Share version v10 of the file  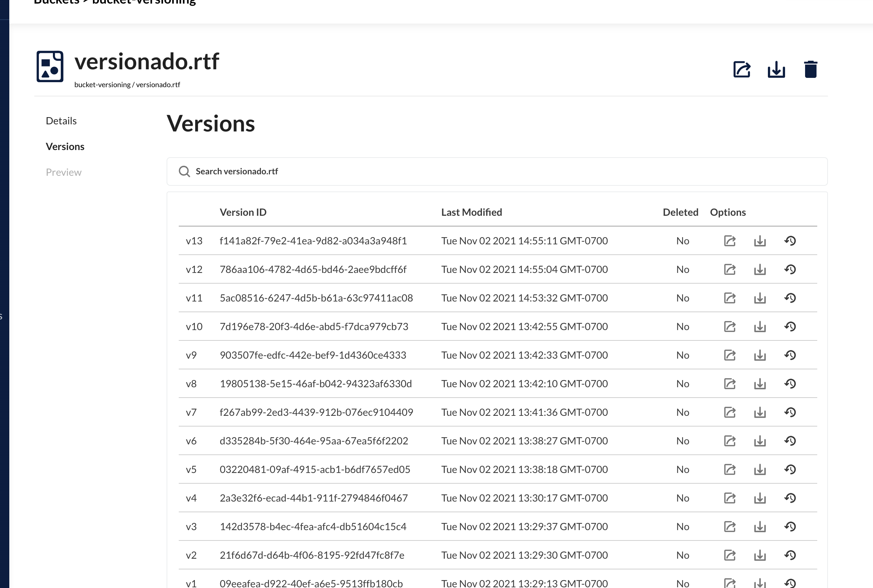[x=729, y=327]
